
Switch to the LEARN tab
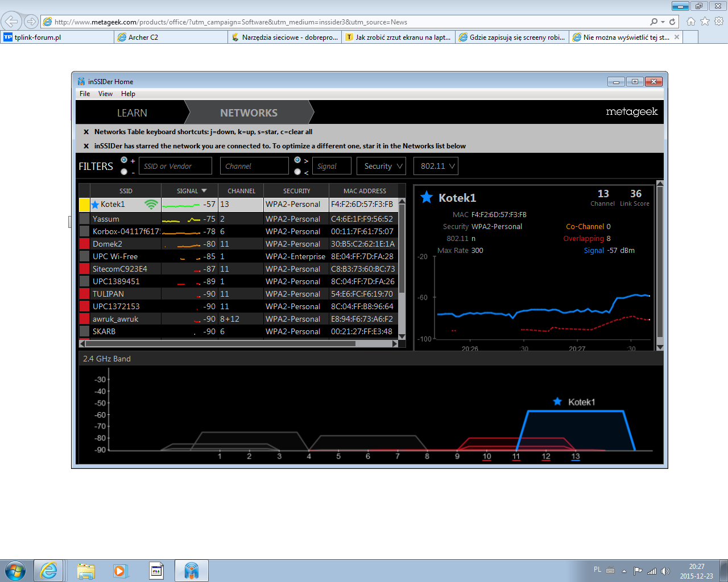pos(132,113)
